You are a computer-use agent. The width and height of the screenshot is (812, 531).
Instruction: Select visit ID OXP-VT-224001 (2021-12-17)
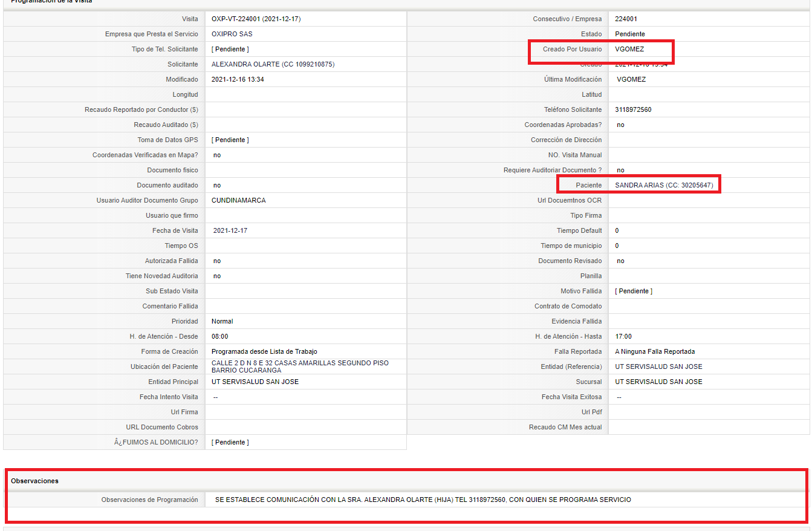256,19
